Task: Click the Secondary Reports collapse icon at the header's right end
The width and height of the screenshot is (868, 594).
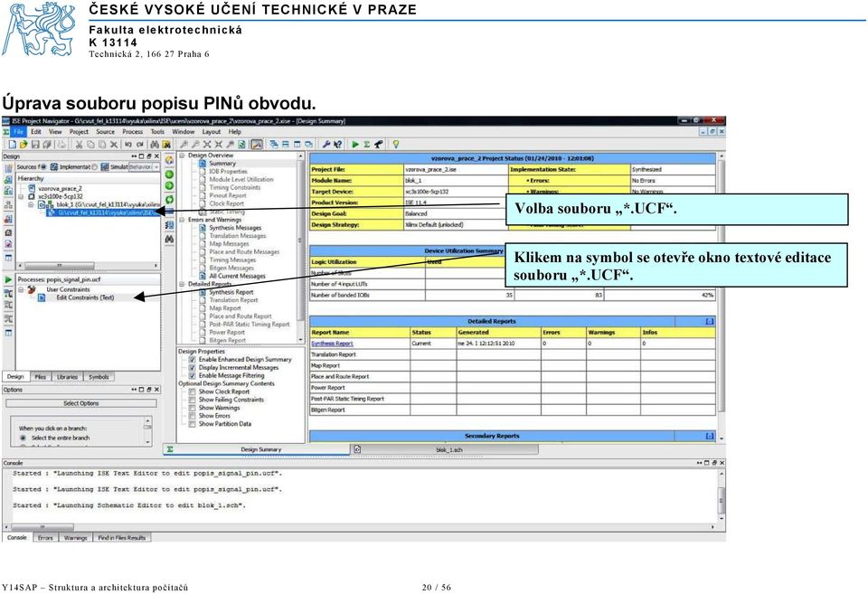Action: 711,436
